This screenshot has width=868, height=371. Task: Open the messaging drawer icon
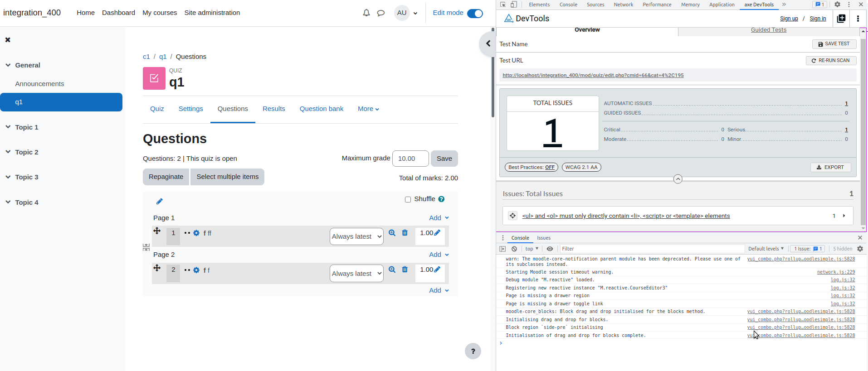[381, 13]
